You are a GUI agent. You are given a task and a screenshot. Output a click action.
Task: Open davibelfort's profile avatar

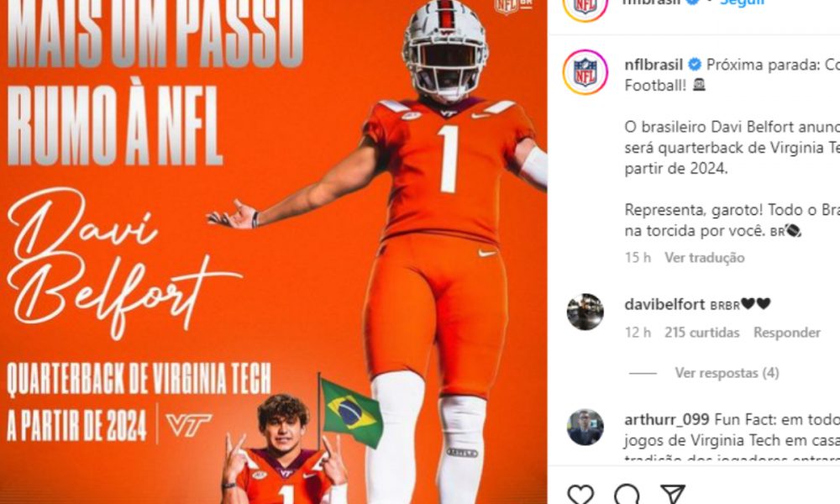pos(585,312)
